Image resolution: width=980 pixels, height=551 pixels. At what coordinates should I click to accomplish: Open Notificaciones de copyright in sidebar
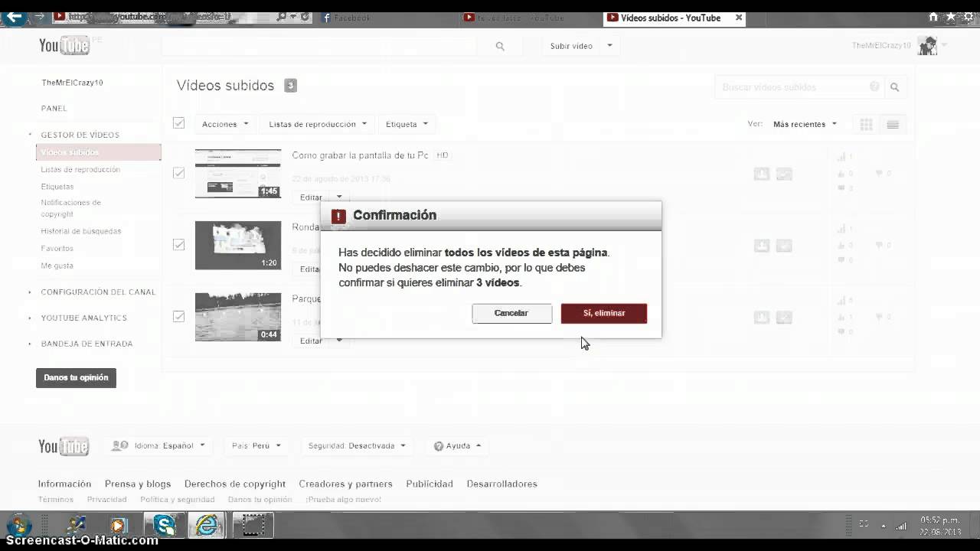[x=71, y=208]
